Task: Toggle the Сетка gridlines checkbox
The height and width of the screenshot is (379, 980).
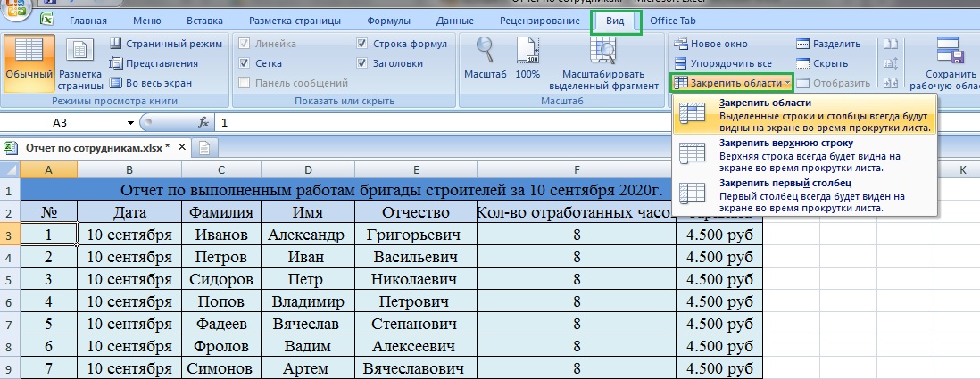Action: point(245,63)
